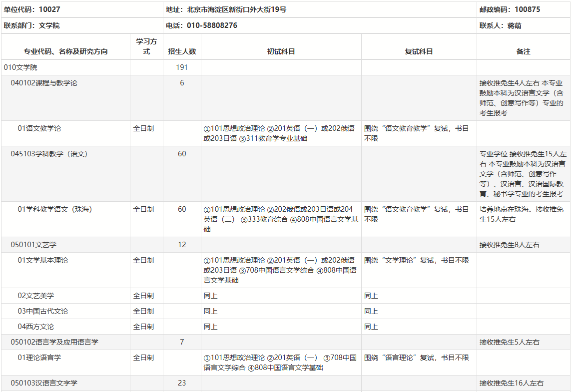Select the 01语文教学论 research direction
The image size is (572, 392).
[39, 128]
